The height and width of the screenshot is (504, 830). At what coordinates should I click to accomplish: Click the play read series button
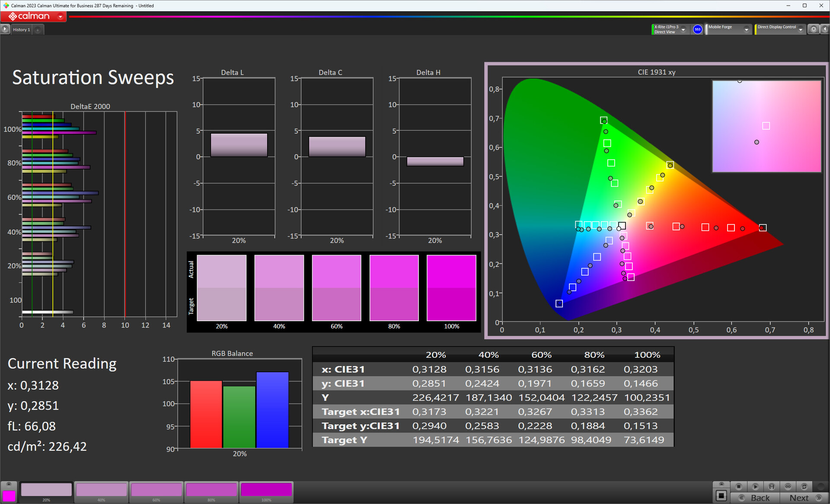pos(755,486)
